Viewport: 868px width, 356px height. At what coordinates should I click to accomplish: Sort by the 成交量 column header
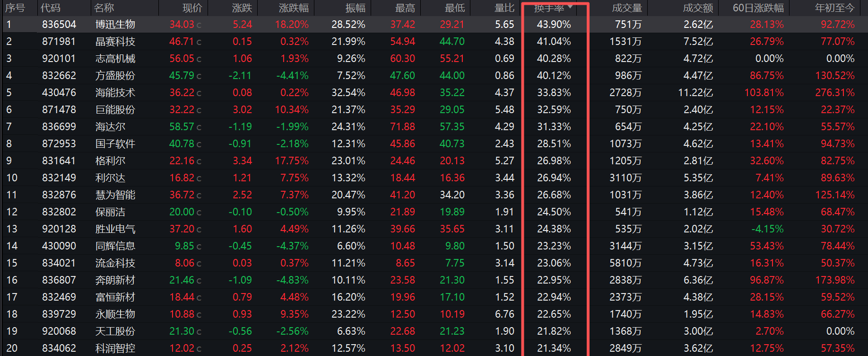pos(627,8)
